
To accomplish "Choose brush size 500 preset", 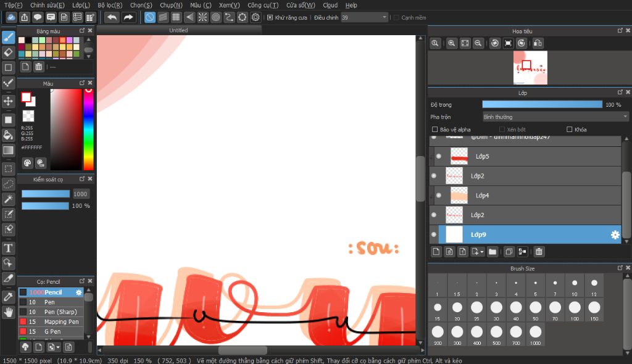I will (496, 334).
